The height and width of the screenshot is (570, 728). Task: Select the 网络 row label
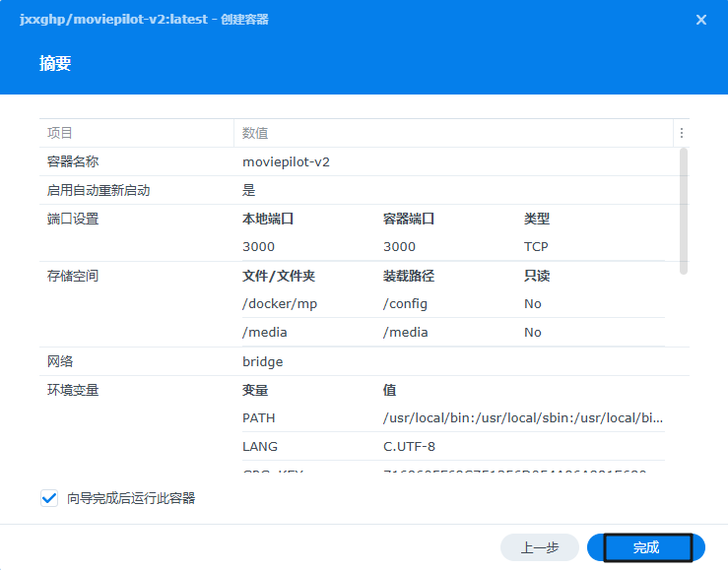(60, 361)
